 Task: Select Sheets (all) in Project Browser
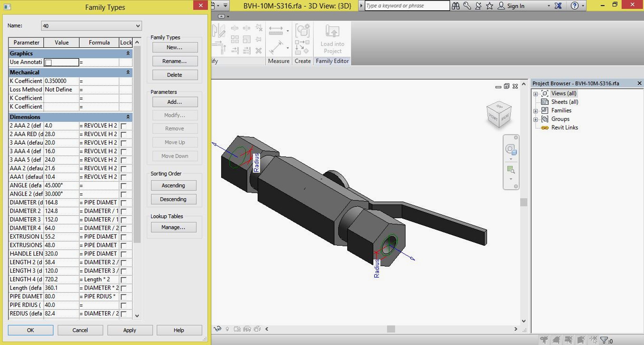(564, 102)
